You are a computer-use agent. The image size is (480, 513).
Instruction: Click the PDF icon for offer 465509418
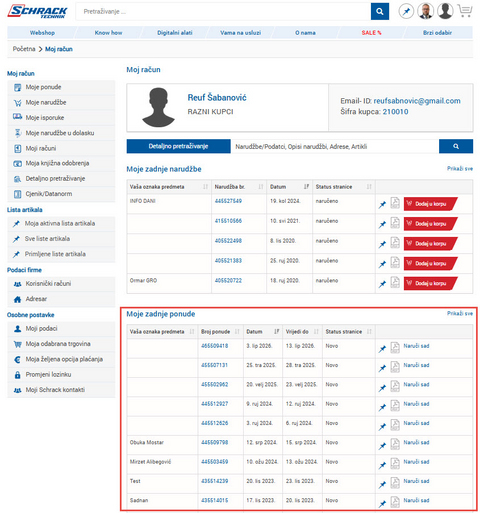point(395,348)
